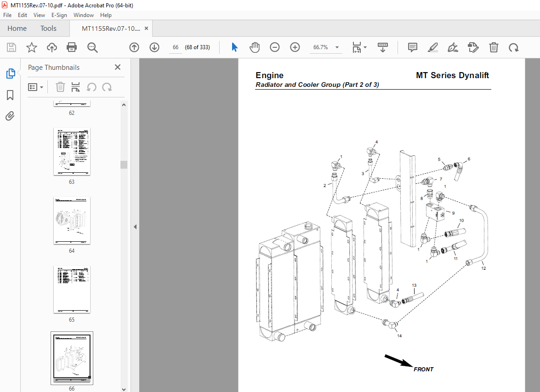Close the Page Thumbnails panel
Viewport: 540px width, 392px height.
tap(118, 67)
